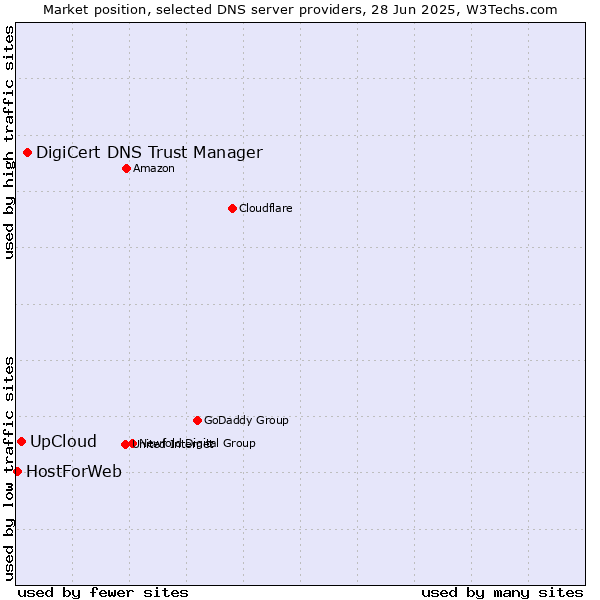Click the 'UpCloud' label text

coord(63,442)
